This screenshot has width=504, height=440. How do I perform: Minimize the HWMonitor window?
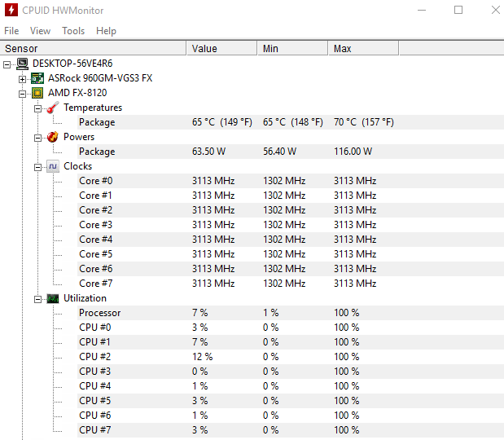(x=422, y=11)
